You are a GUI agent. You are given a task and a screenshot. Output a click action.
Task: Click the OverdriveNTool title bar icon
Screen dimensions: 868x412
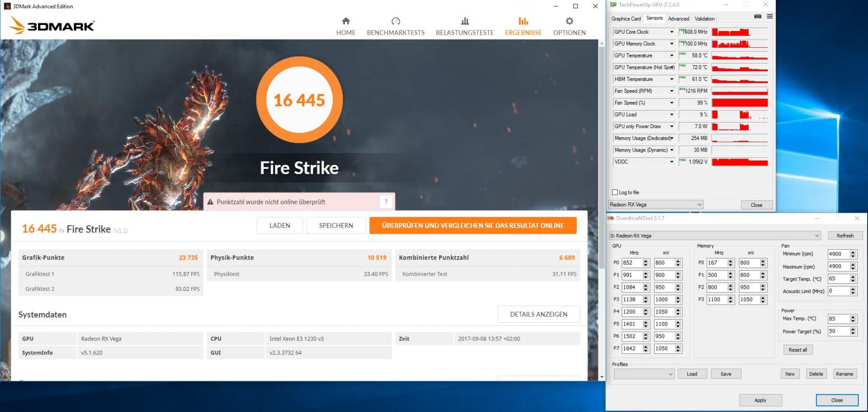tap(611, 218)
